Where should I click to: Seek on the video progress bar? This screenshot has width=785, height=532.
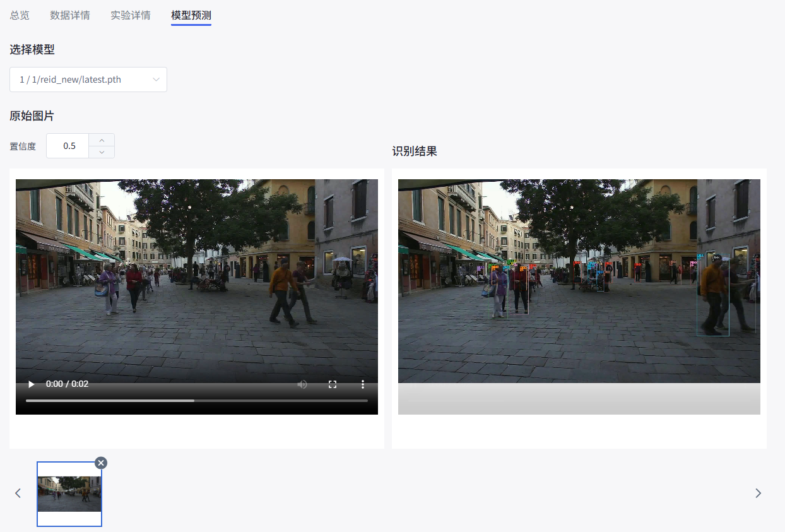[x=197, y=400]
